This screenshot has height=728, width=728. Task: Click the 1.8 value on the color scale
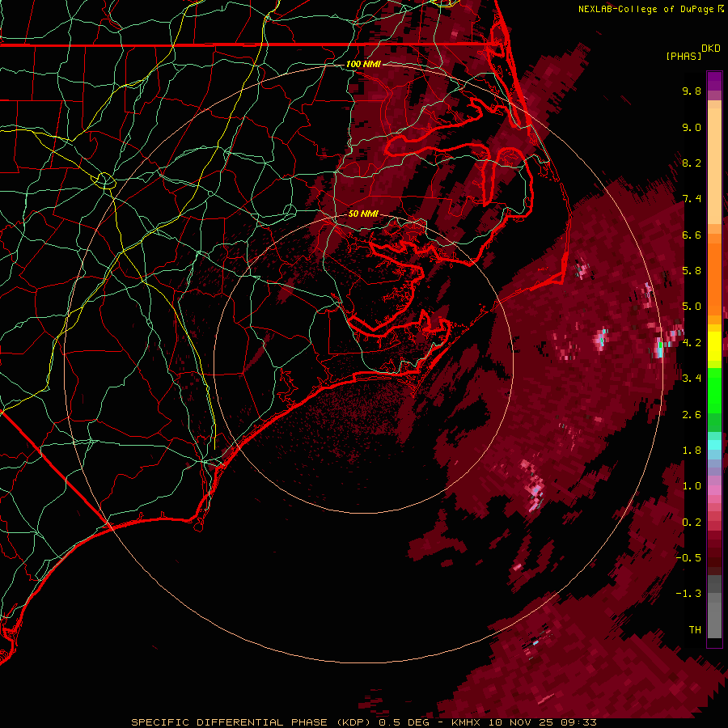[x=692, y=451]
